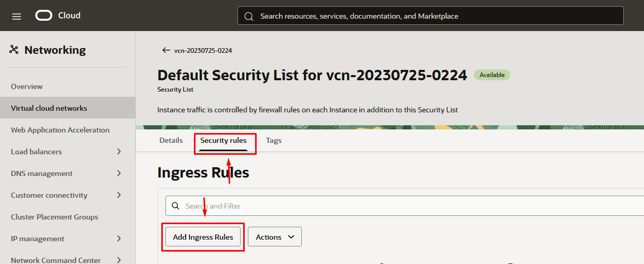Click the back arrow beside vcn-20230725-0224
This screenshot has height=264, width=644.
[166, 50]
